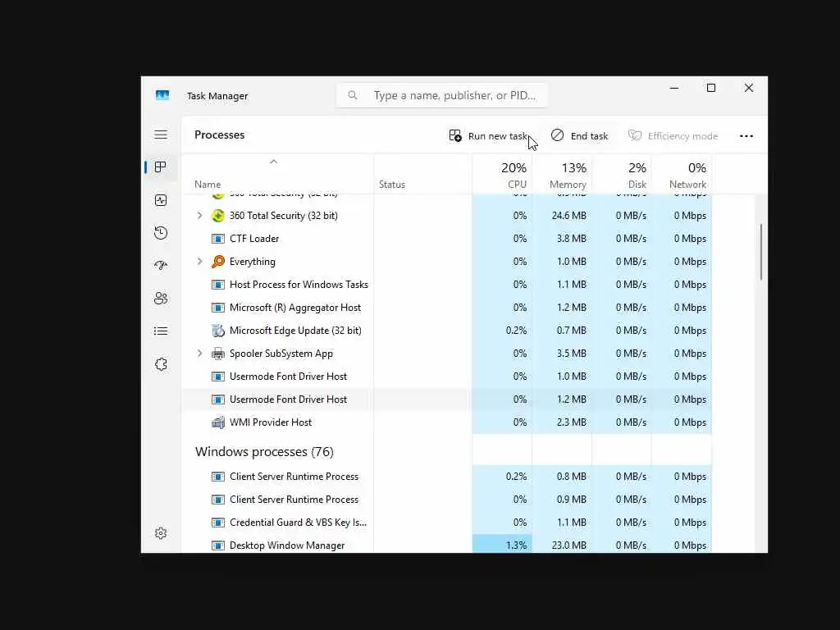
Task: Select Client Server Runtime Process using 0.9 MB
Action: point(447,500)
